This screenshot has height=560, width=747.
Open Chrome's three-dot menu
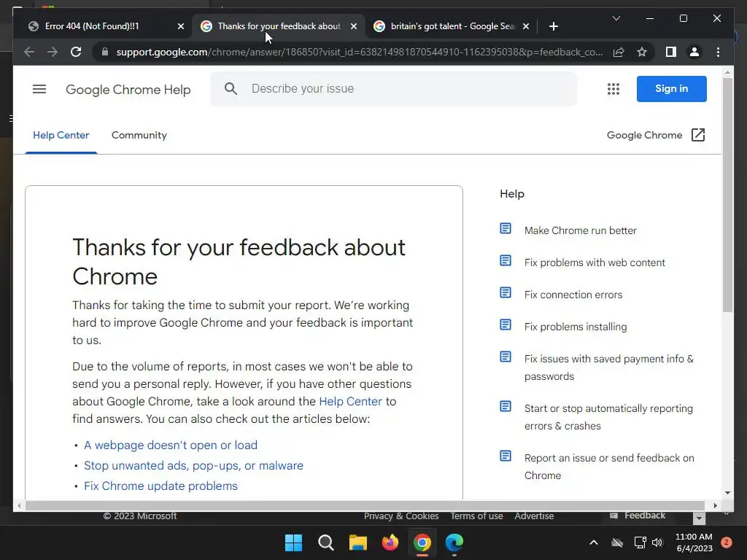click(718, 52)
